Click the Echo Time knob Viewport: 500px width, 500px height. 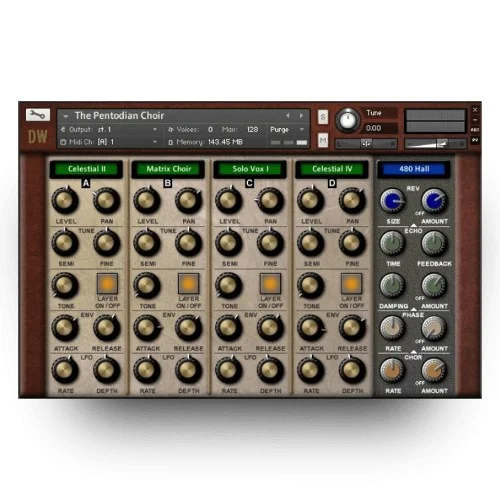(393, 243)
